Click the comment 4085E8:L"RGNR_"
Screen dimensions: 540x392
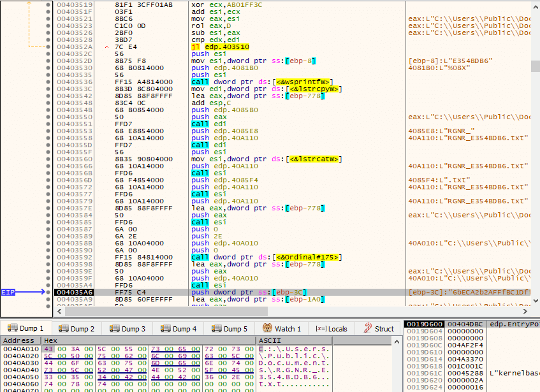point(442,131)
